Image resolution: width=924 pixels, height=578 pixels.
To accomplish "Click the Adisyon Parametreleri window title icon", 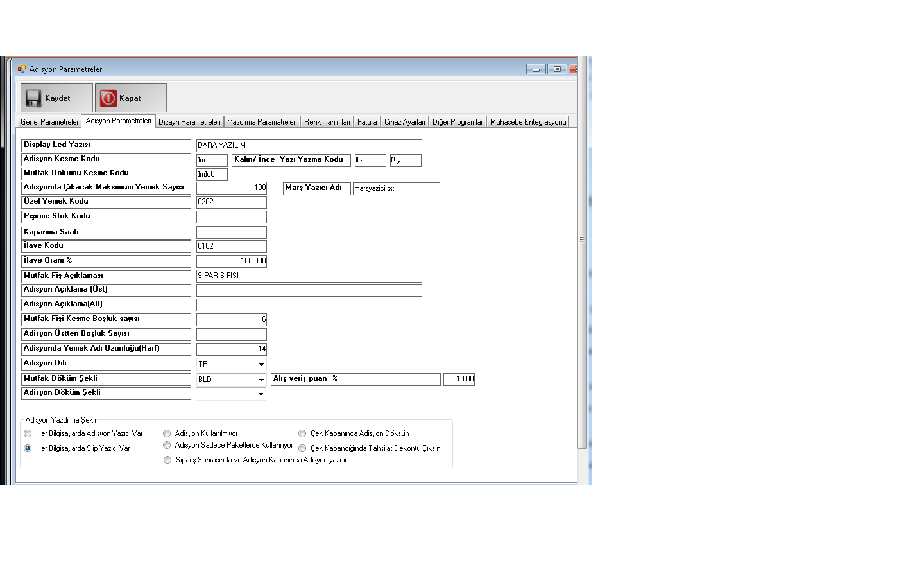I will [22, 69].
